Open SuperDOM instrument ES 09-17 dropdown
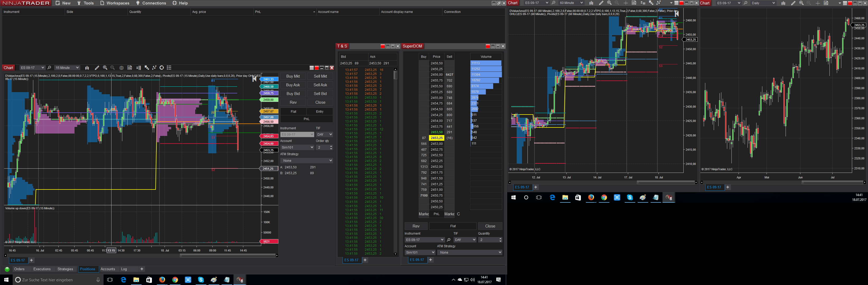Viewport: 868px width, 285px height. click(x=424, y=240)
